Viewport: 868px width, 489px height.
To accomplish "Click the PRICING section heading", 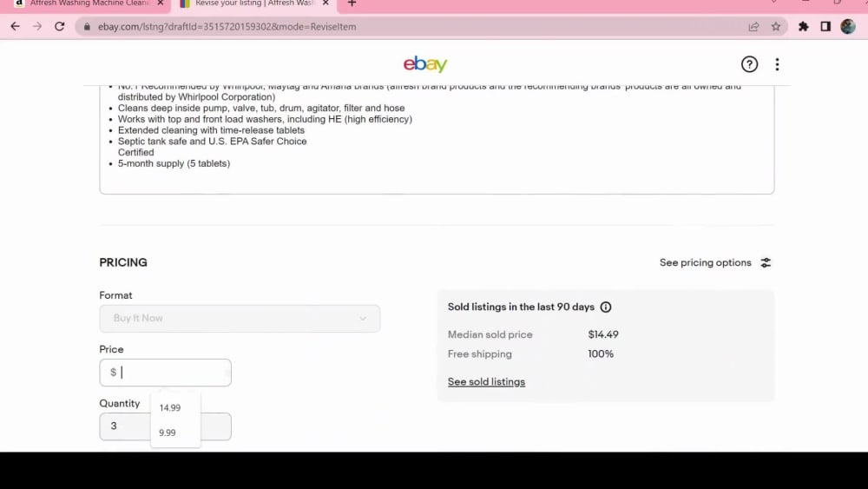I will (x=123, y=262).
